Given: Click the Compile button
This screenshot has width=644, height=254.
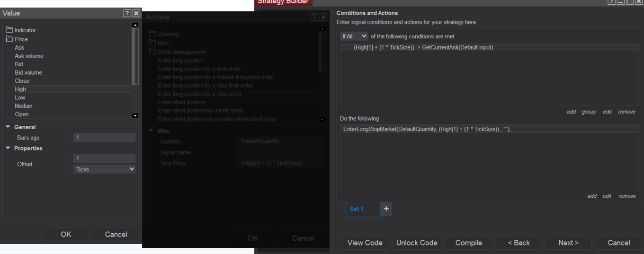Looking at the screenshot, I should pyautogui.click(x=469, y=243).
